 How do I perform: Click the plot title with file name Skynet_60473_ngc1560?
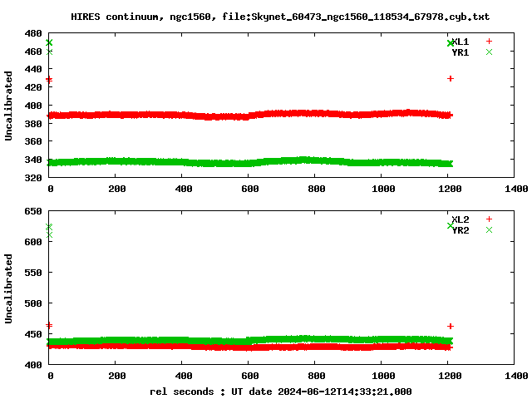pos(280,17)
